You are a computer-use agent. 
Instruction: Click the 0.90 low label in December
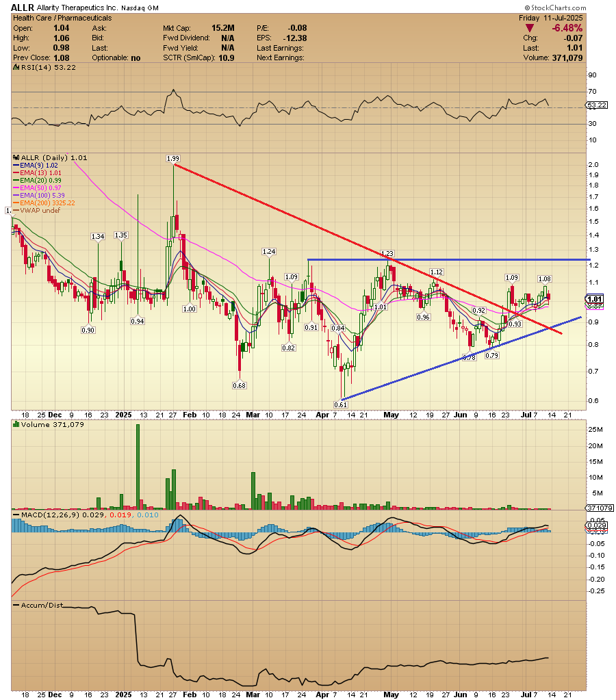click(x=88, y=330)
